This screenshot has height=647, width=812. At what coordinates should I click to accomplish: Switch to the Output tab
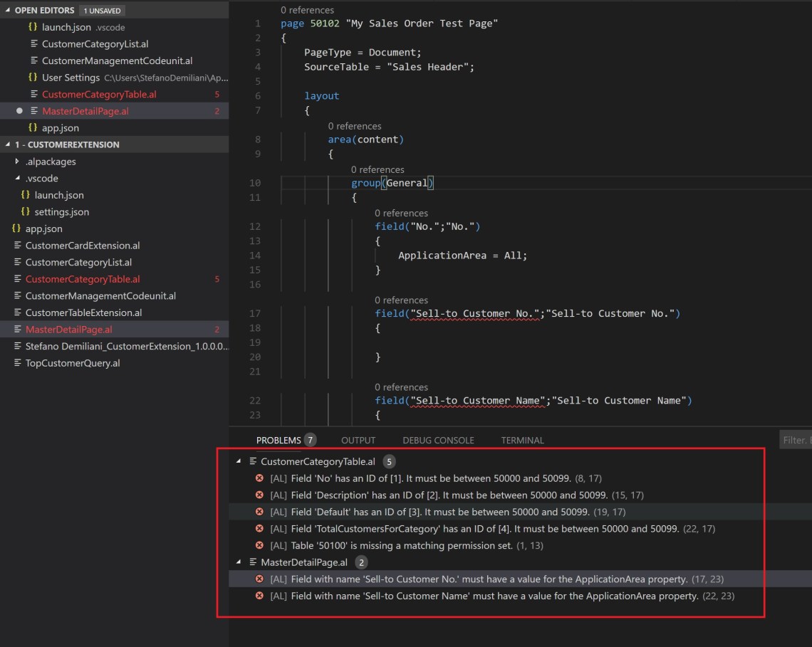coord(358,441)
